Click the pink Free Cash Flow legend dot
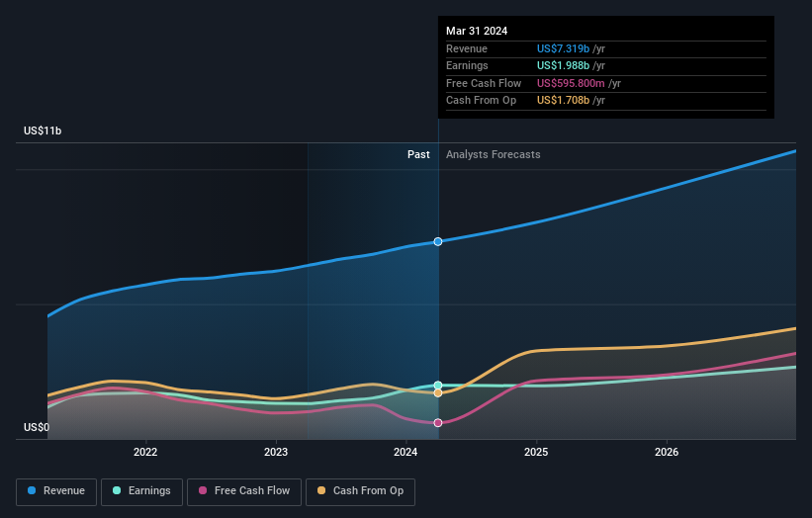Screen dimensions: 812x518 203,490
